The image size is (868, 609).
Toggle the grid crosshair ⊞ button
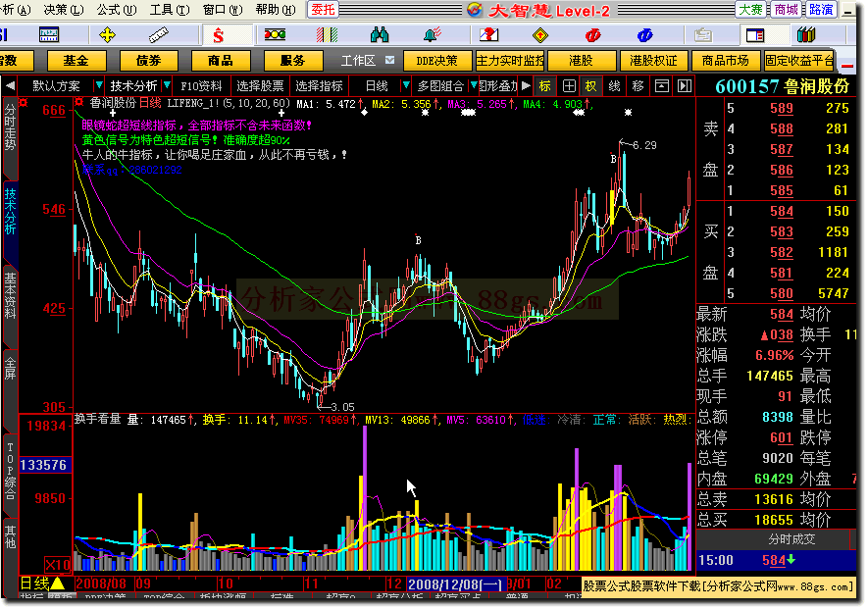(x=569, y=86)
